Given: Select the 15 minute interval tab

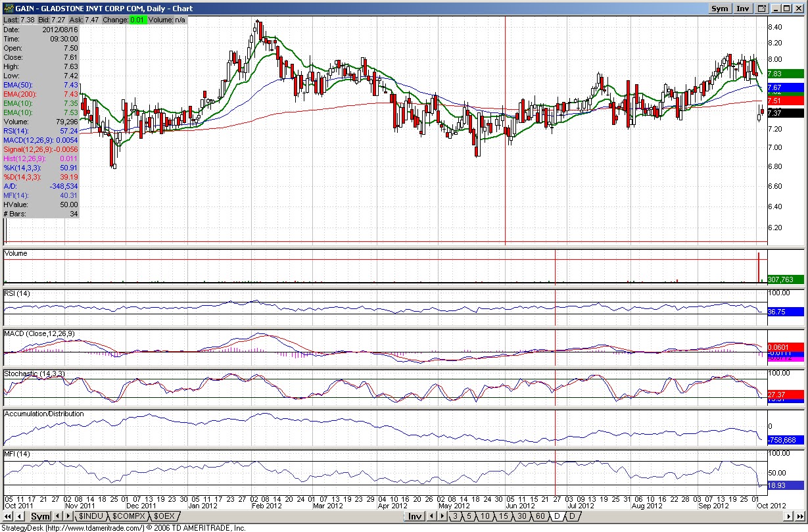Looking at the screenshot, I should click(x=503, y=516).
